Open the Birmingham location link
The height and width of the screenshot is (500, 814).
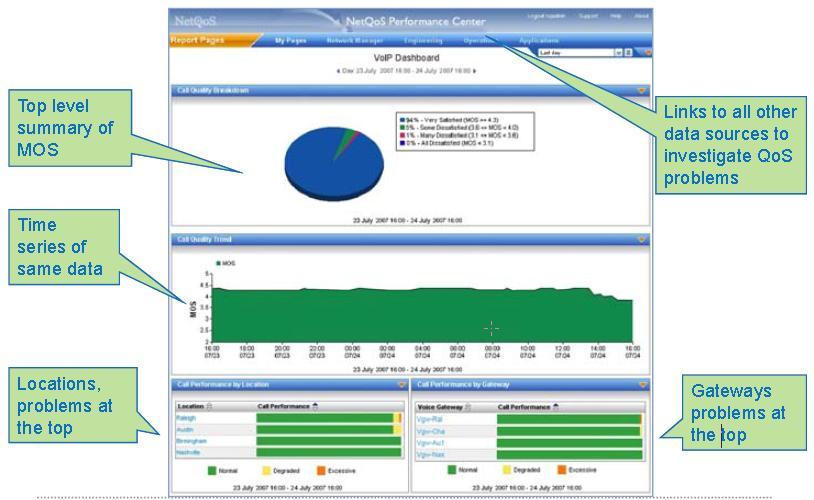[x=191, y=441]
